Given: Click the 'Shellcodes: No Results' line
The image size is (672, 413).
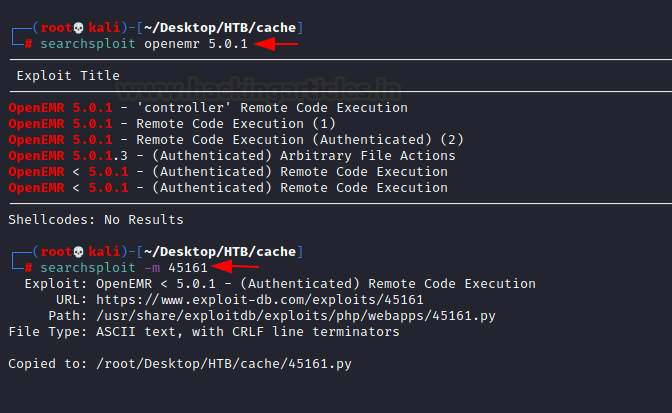Looking at the screenshot, I should click(x=96, y=219).
